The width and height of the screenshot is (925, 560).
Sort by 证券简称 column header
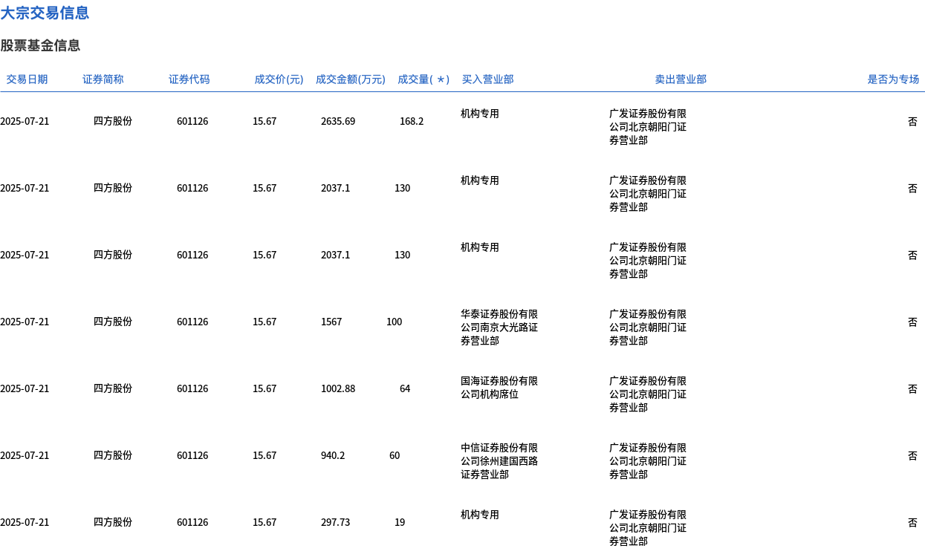tap(103, 79)
